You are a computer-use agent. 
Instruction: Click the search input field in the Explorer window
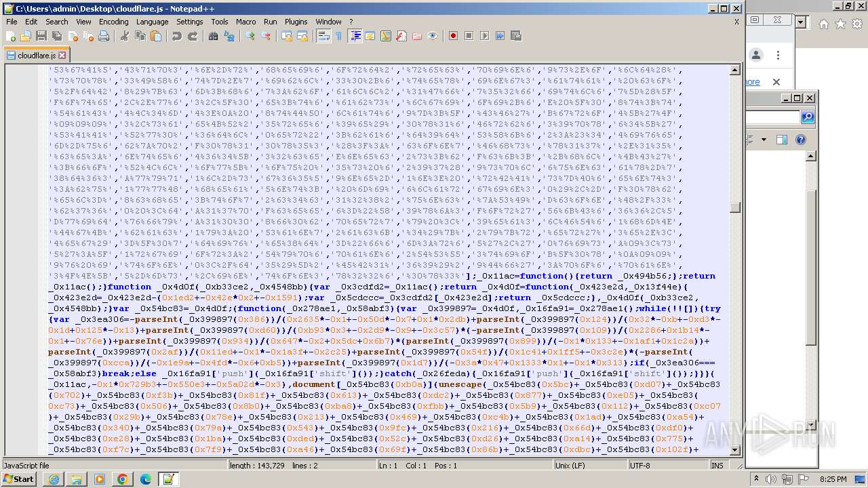click(x=773, y=117)
